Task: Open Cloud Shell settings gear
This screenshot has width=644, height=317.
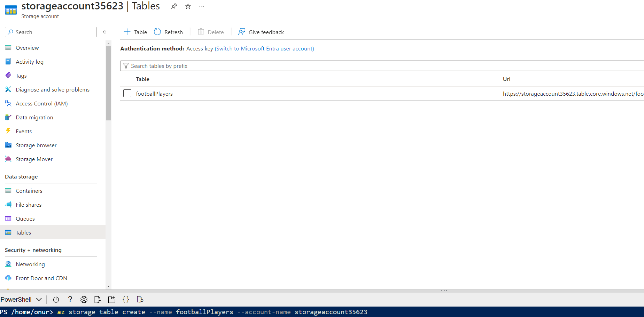Action: tap(84, 300)
